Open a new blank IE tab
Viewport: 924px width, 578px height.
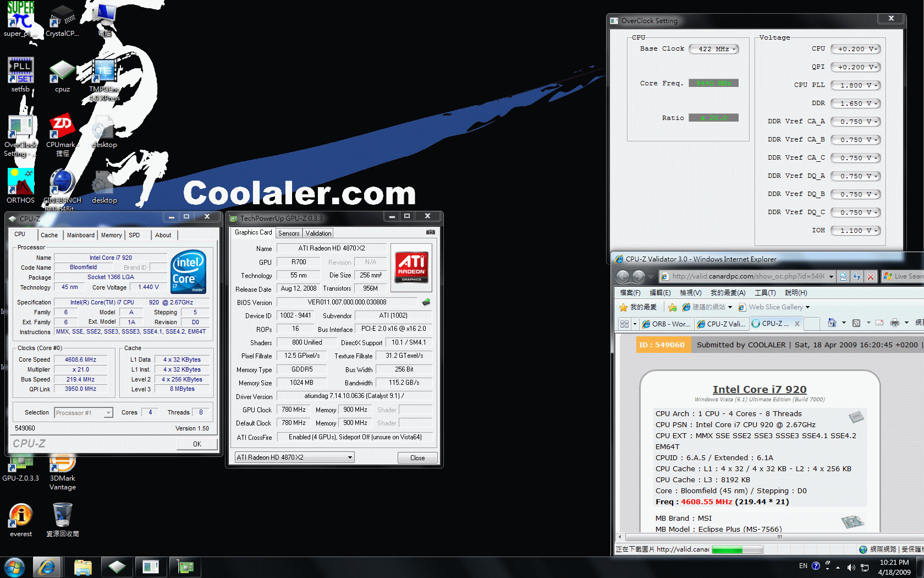coord(812,324)
